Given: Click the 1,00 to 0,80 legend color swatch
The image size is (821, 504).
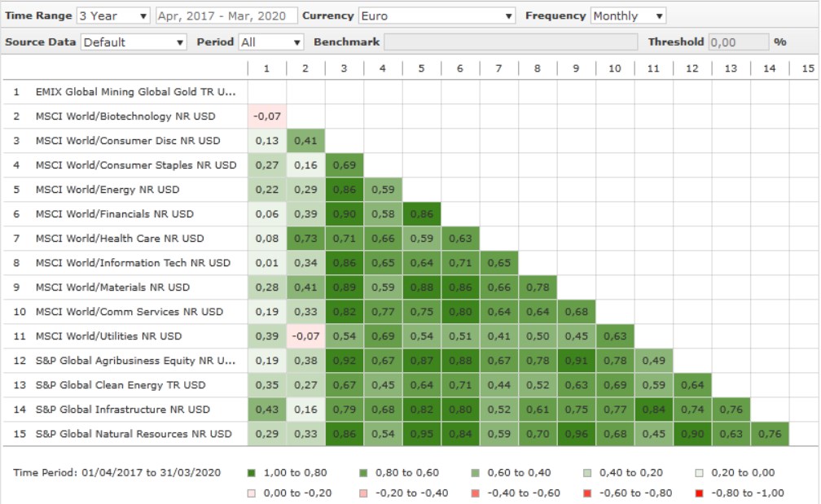Looking at the screenshot, I should point(250,473).
